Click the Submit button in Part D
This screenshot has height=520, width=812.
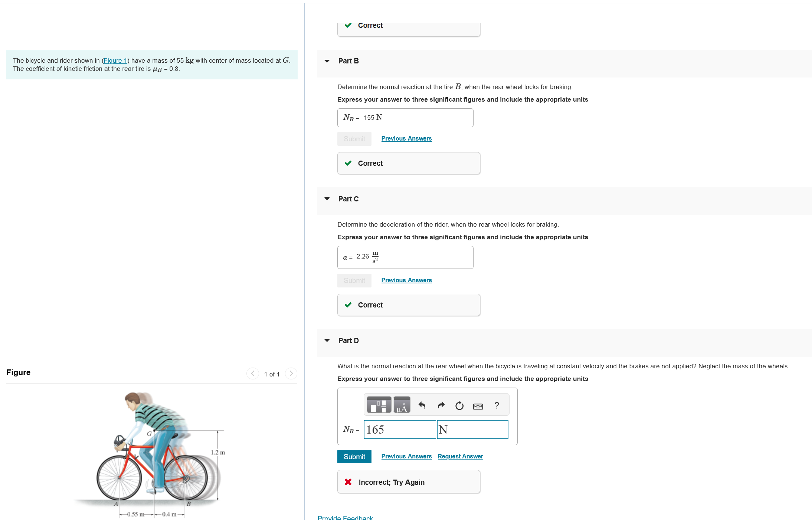(354, 457)
